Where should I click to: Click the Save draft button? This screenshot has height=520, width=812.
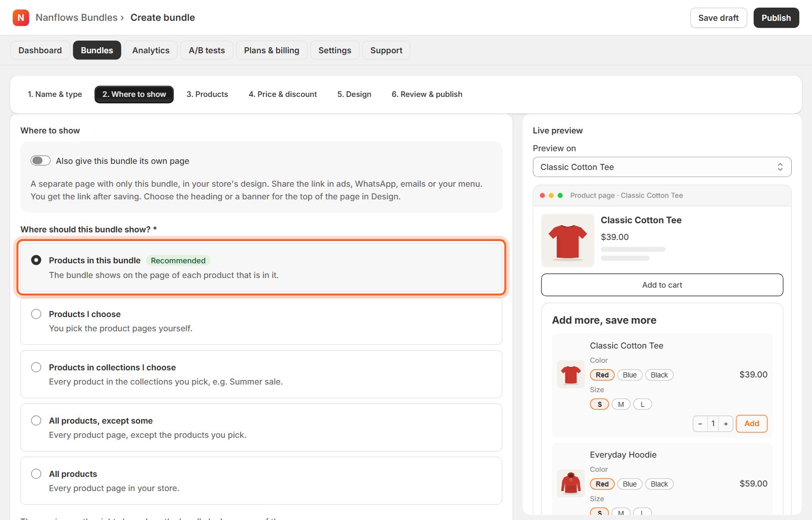coord(718,18)
